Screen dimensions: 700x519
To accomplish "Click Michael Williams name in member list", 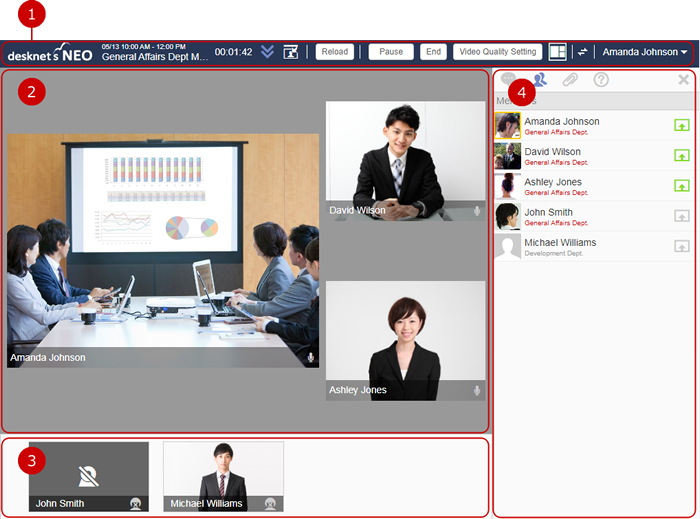I will [x=560, y=242].
